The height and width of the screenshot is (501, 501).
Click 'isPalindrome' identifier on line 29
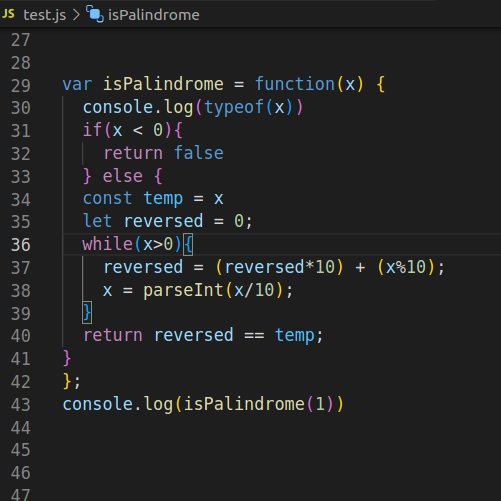[163, 84]
